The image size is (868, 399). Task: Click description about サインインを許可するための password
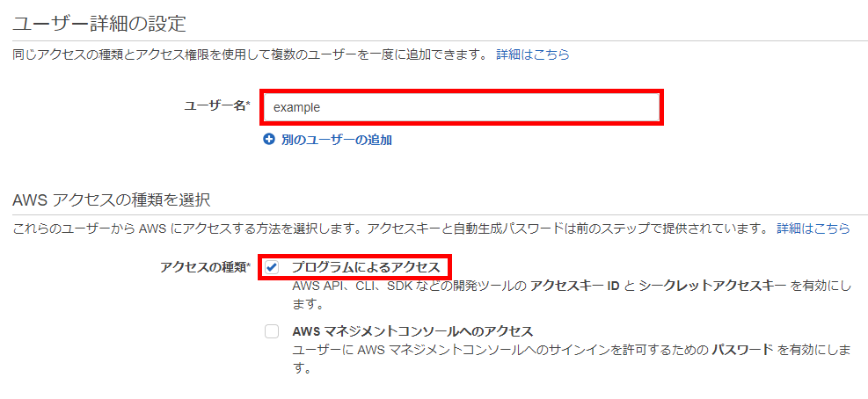pyautogui.click(x=571, y=359)
